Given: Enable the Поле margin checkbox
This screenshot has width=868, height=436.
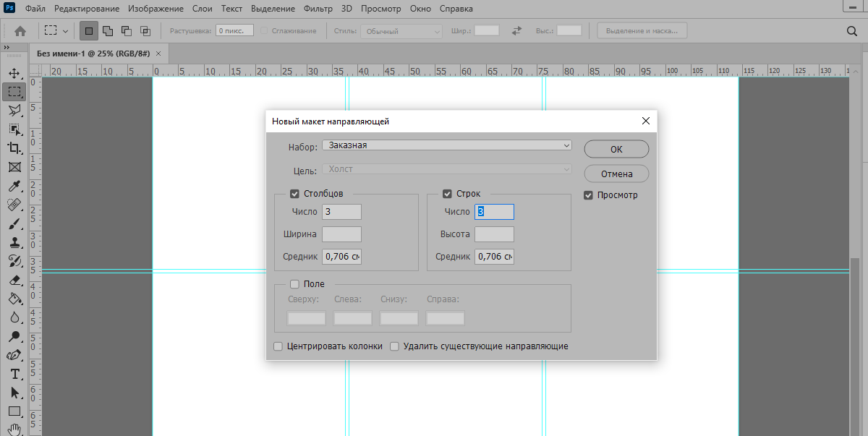Looking at the screenshot, I should pyautogui.click(x=294, y=284).
